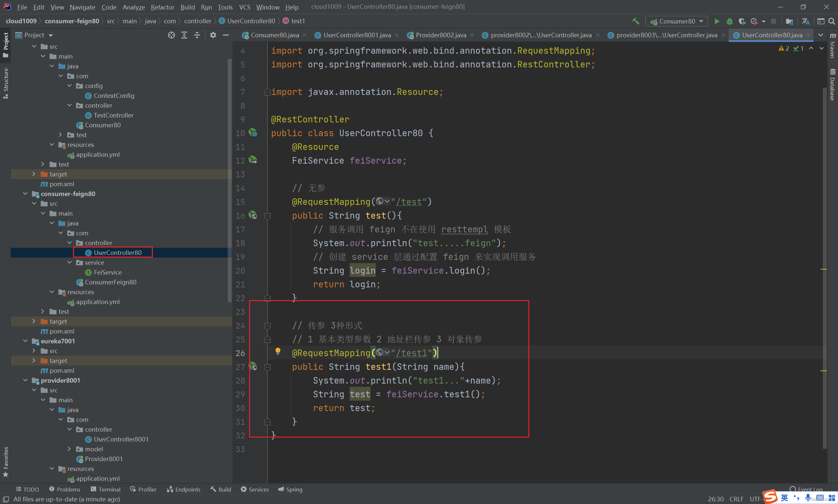Viewport: 838px width, 504px height.
Task: Open the Refactor menu
Action: tap(162, 7)
